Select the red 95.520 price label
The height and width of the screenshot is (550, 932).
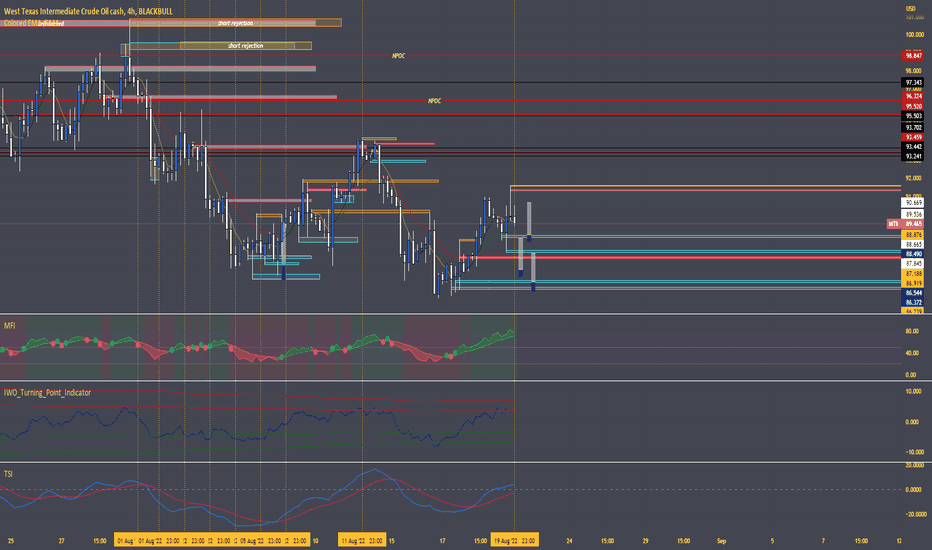click(913, 106)
